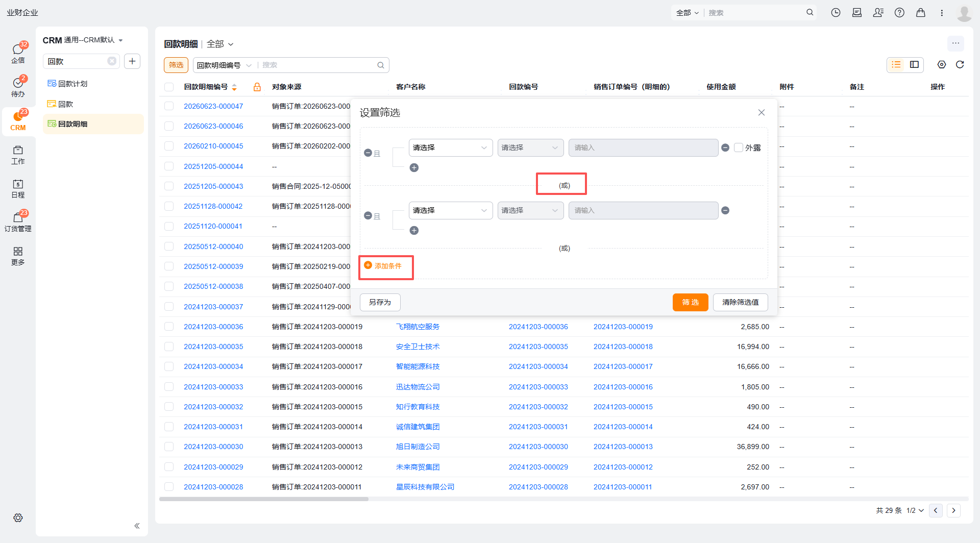
Task: Check row 20241203-000036
Action: coord(169,327)
